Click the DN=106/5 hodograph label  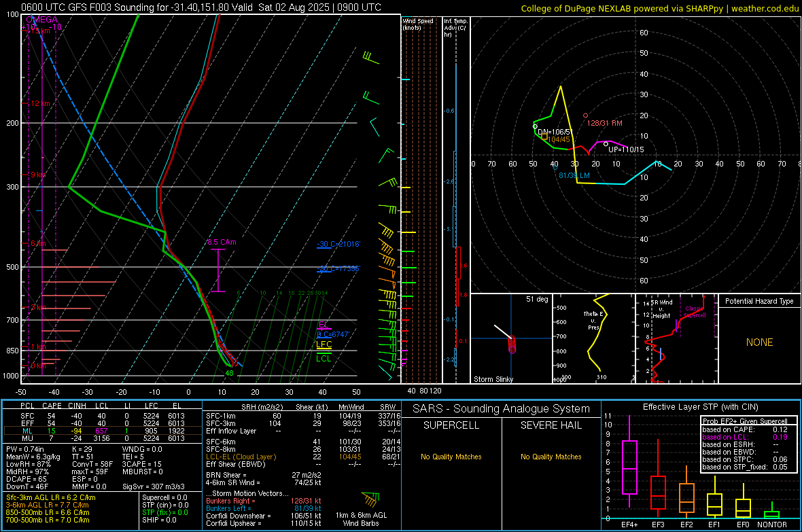point(555,132)
